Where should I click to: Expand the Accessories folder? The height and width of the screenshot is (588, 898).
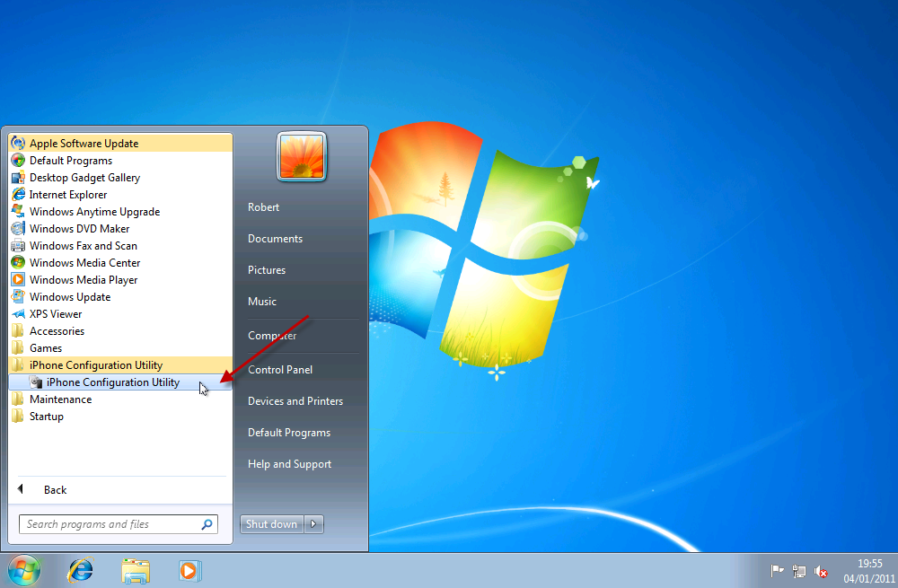pyautogui.click(x=57, y=331)
